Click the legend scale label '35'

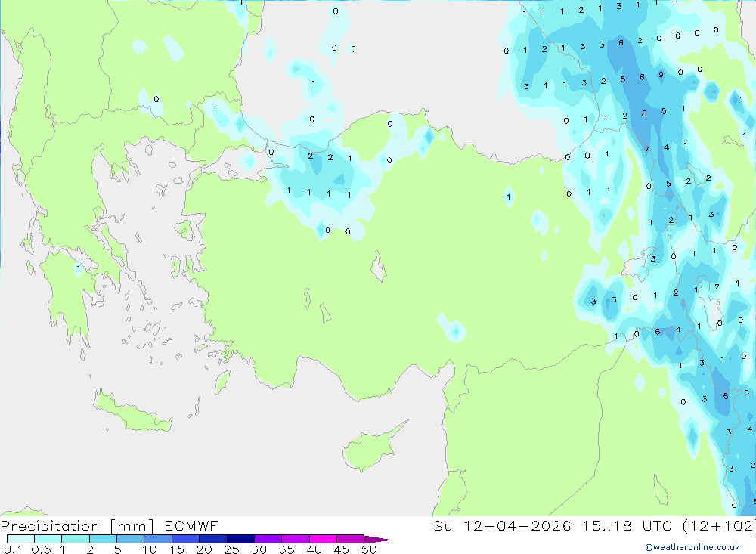(x=287, y=549)
